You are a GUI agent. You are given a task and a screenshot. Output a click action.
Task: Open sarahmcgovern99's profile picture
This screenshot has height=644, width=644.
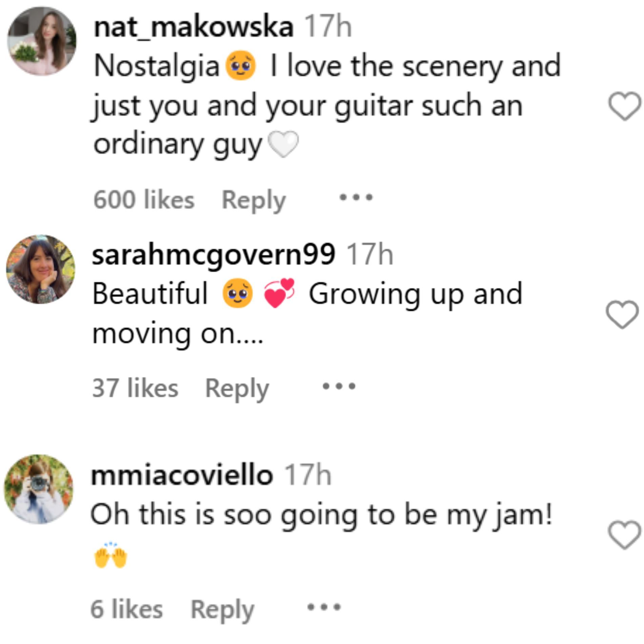tap(41, 269)
